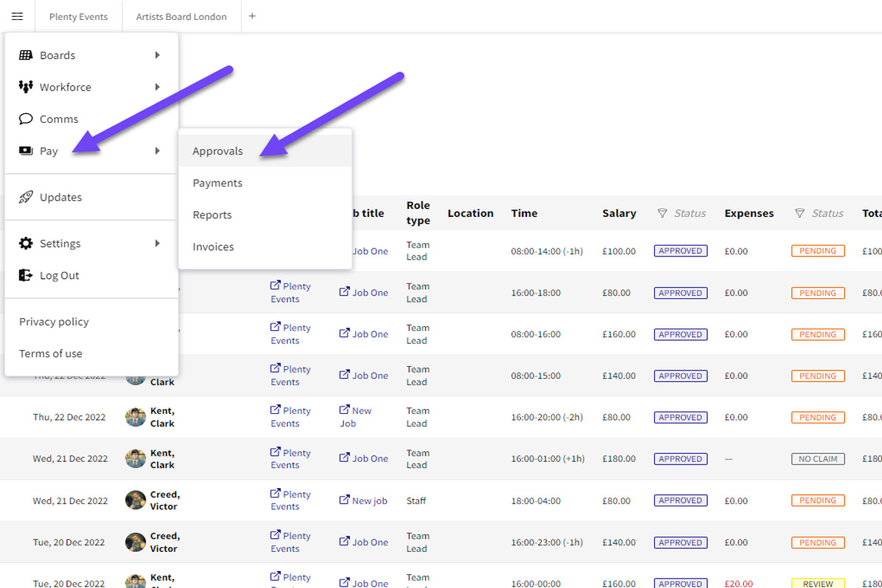Click Kent, Clark's avatar photo
The width and height of the screenshot is (882, 588).
coord(135,417)
